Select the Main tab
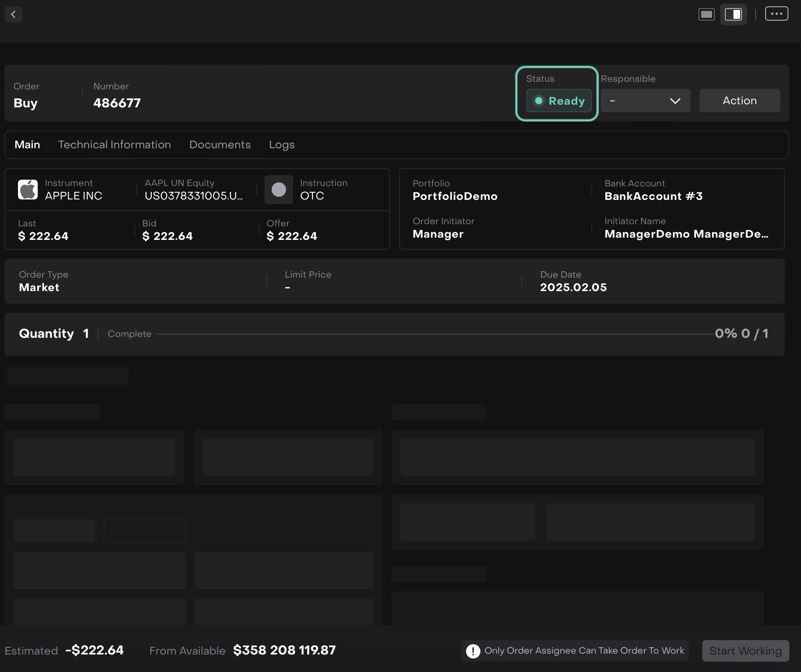The width and height of the screenshot is (801, 672). (27, 145)
